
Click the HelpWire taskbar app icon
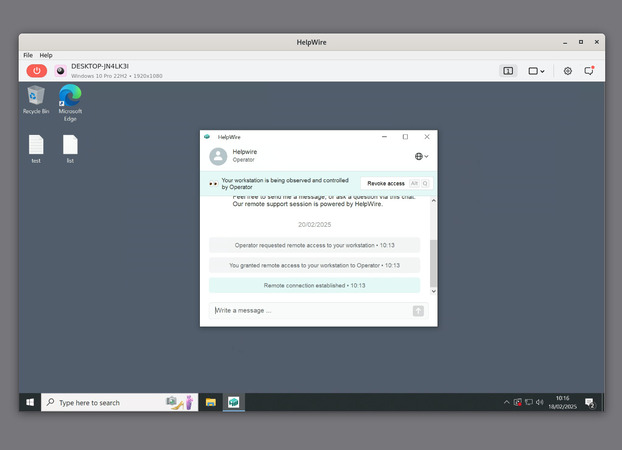[x=234, y=402]
